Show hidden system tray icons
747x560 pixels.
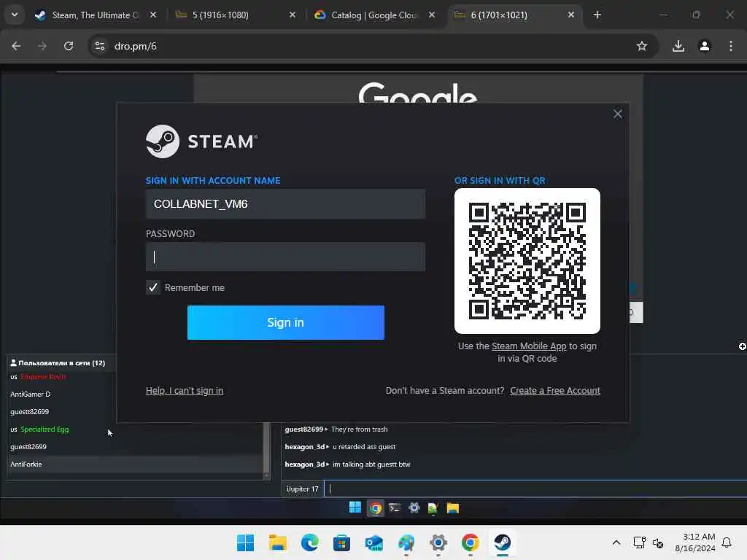[x=616, y=542]
